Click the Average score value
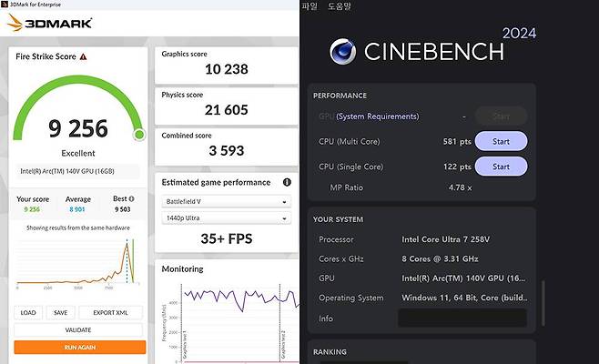Screen dimensions: 599x364 77,209
